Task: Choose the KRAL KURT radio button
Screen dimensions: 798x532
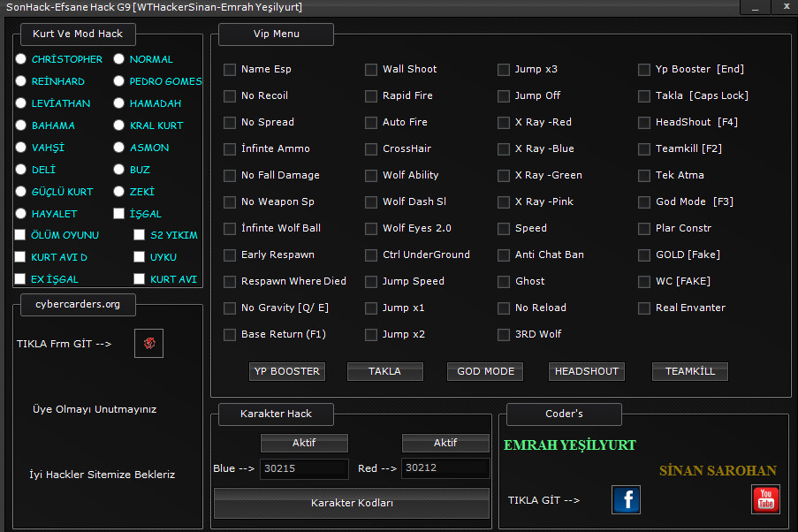Action: point(119,125)
